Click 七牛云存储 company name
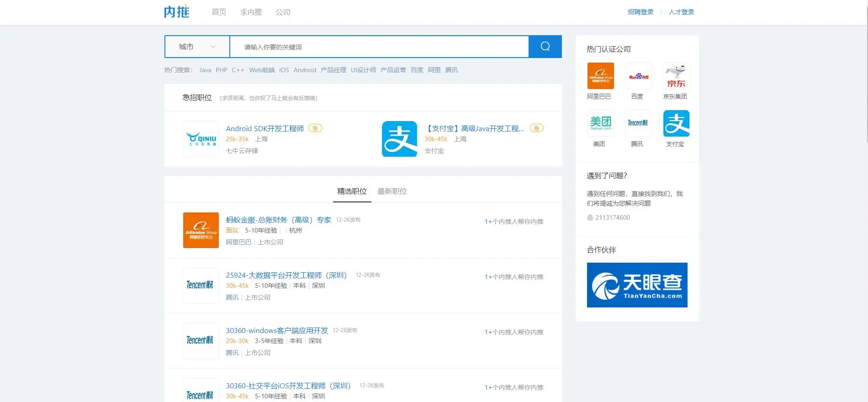The width and height of the screenshot is (868, 402). coord(242,151)
